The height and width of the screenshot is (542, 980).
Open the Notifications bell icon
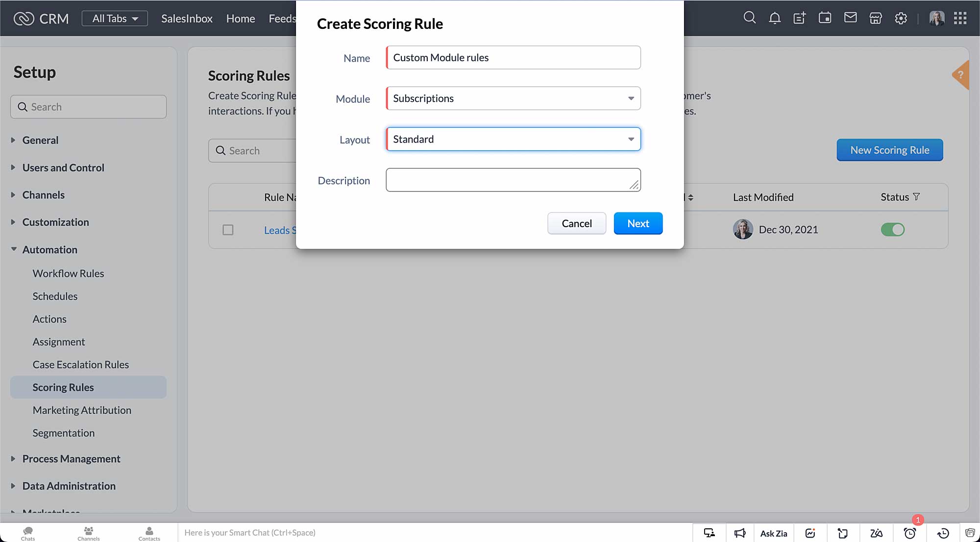point(774,18)
